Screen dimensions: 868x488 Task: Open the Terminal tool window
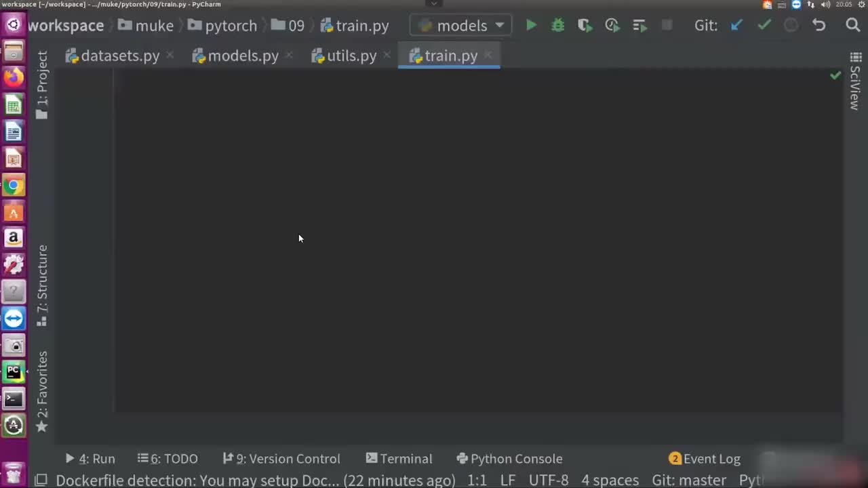coord(399,459)
